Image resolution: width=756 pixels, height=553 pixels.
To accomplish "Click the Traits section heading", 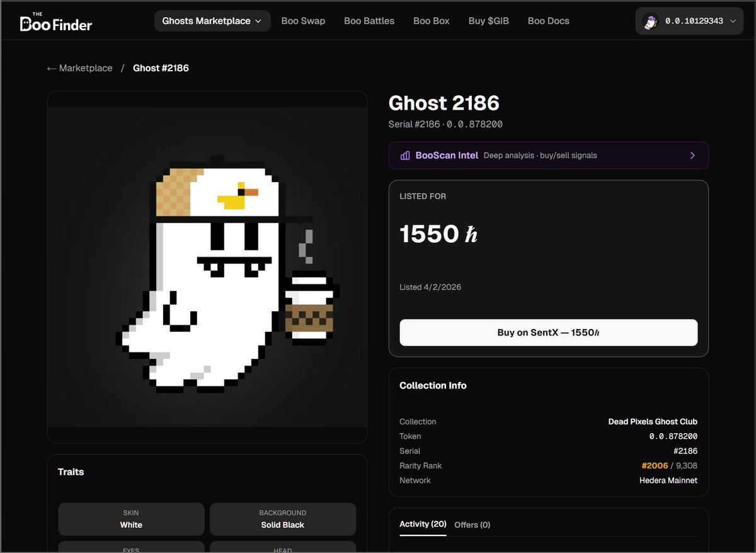I will pyautogui.click(x=71, y=472).
